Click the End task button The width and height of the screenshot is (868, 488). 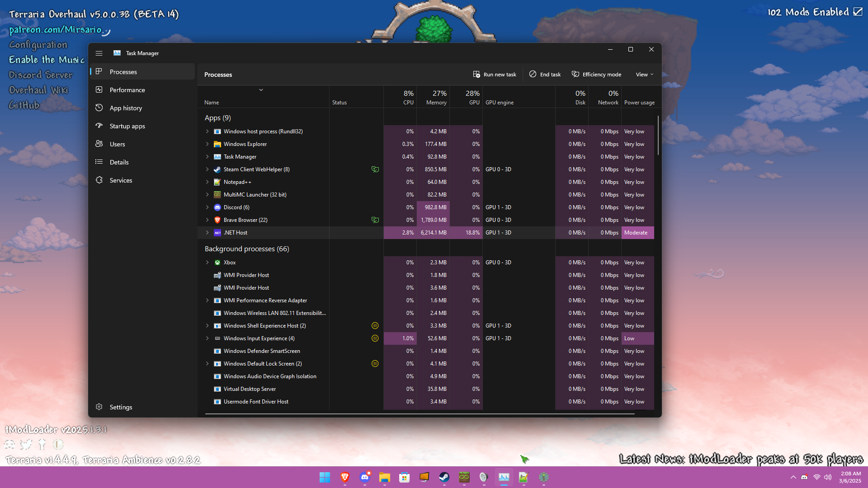tap(545, 75)
